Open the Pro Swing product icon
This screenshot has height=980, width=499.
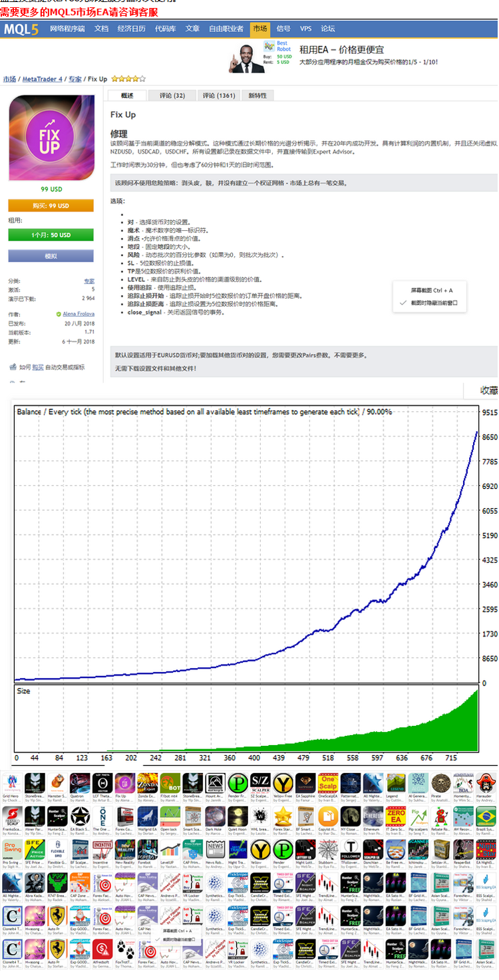click(11, 850)
